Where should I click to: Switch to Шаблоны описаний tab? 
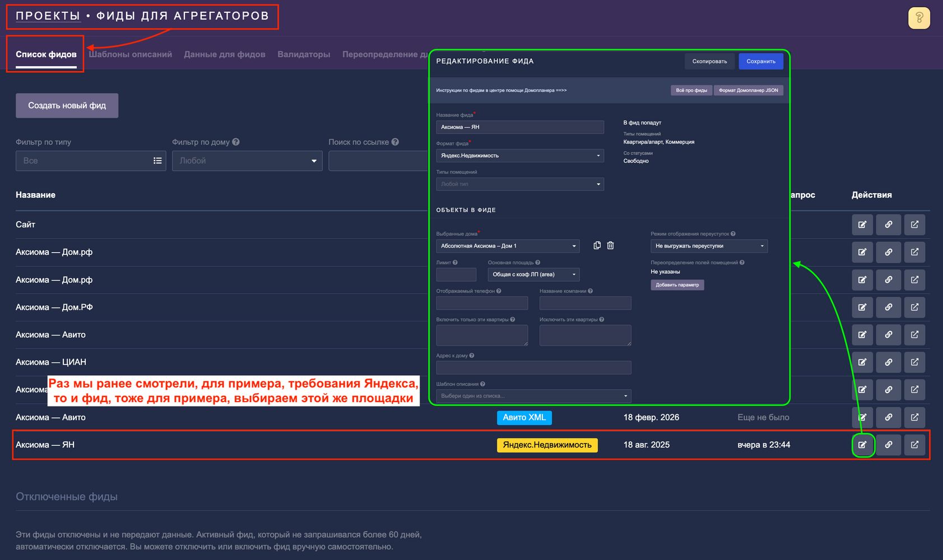(130, 54)
